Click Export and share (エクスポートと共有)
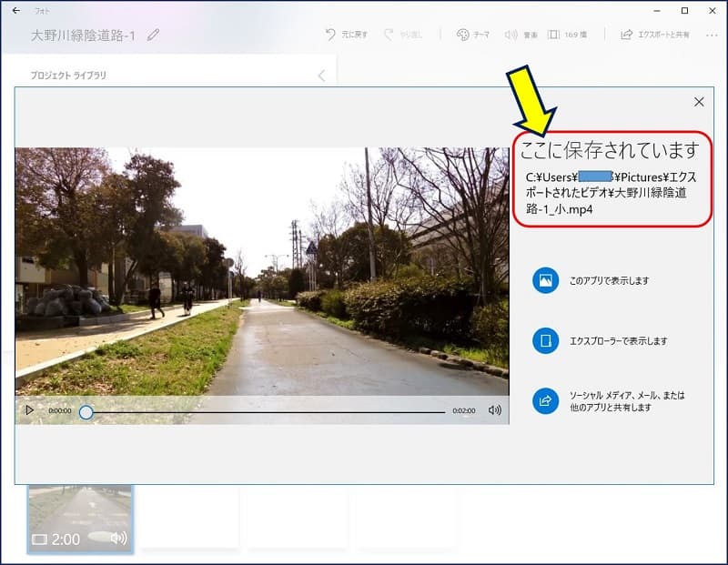The height and width of the screenshot is (565, 728). (x=654, y=35)
